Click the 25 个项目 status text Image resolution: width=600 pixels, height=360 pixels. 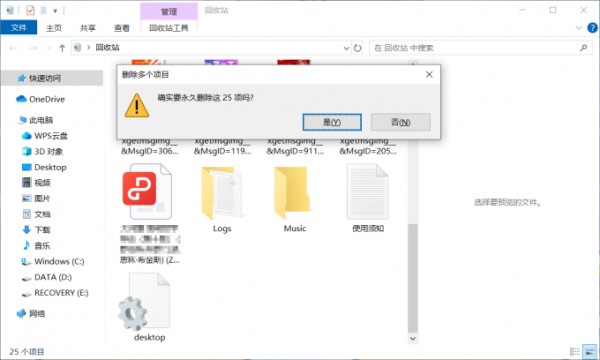pyautogui.click(x=27, y=352)
